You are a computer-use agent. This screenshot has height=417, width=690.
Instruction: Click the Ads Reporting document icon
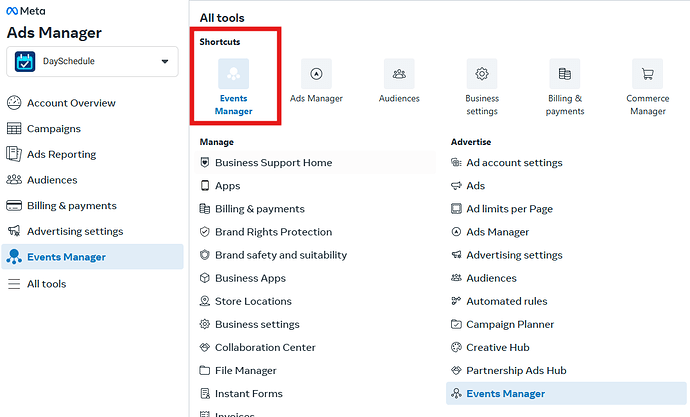click(14, 154)
